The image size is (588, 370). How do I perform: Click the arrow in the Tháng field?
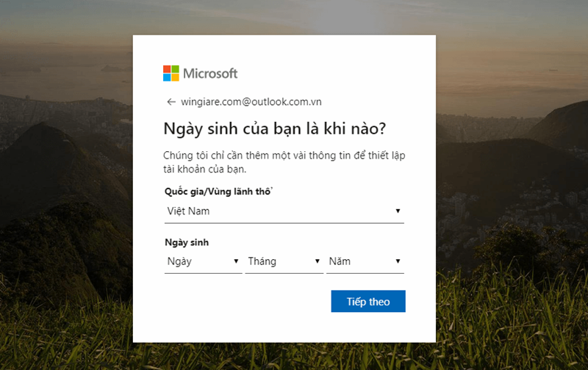pos(318,261)
